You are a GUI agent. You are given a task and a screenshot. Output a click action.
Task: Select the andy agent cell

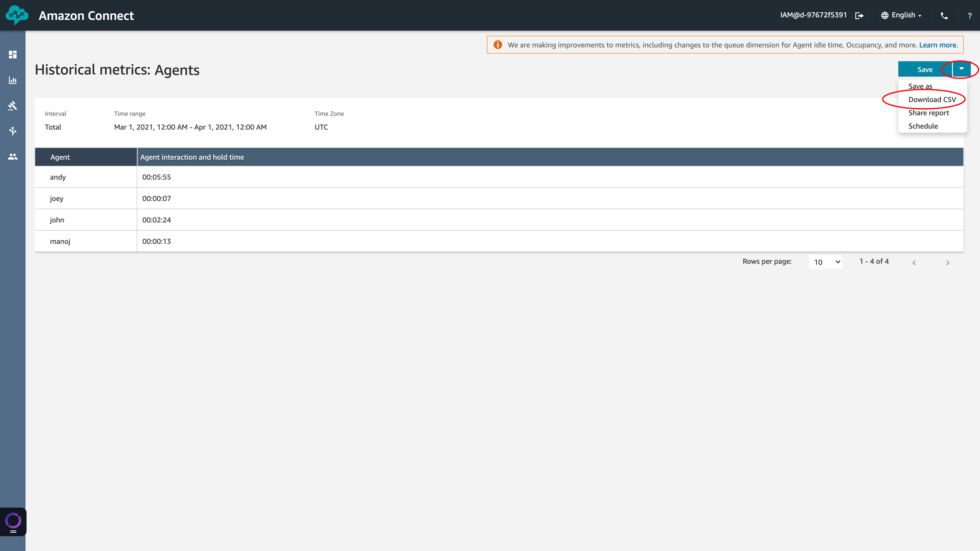86,177
